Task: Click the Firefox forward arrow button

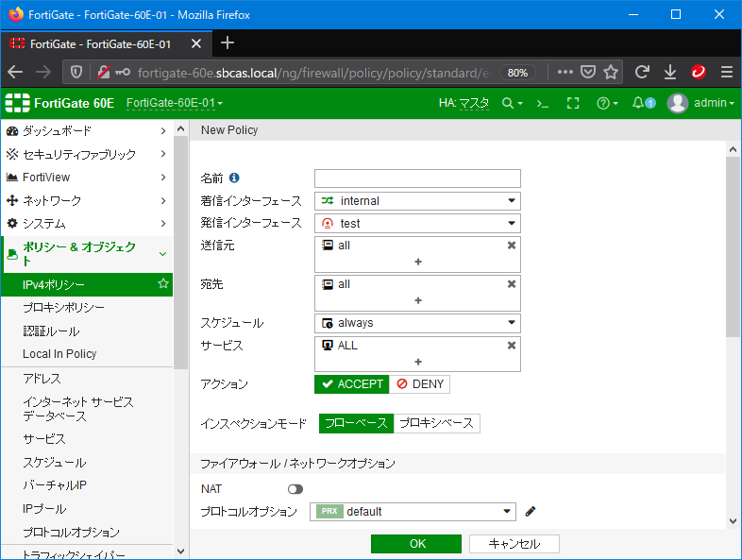Action: click(43, 73)
